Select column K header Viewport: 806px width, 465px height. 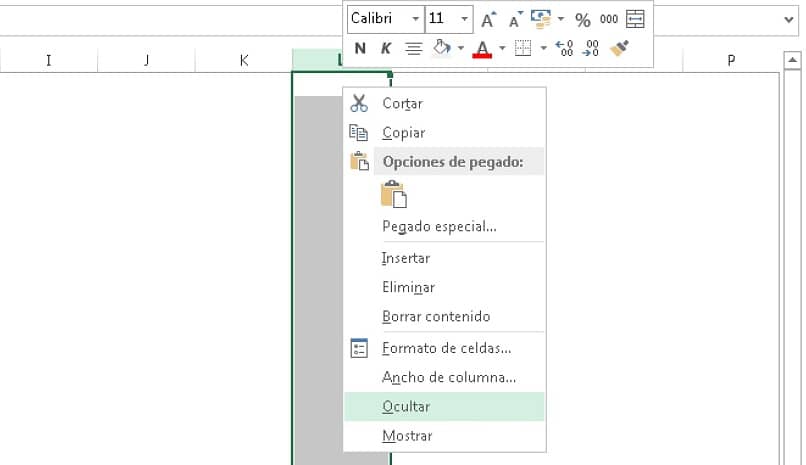click(x=244, y=60)
